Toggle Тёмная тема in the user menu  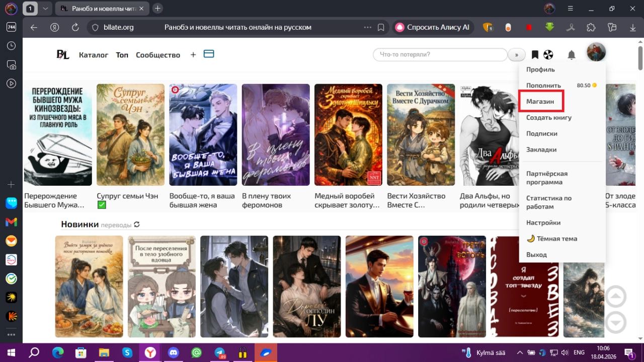coord(551,239)
